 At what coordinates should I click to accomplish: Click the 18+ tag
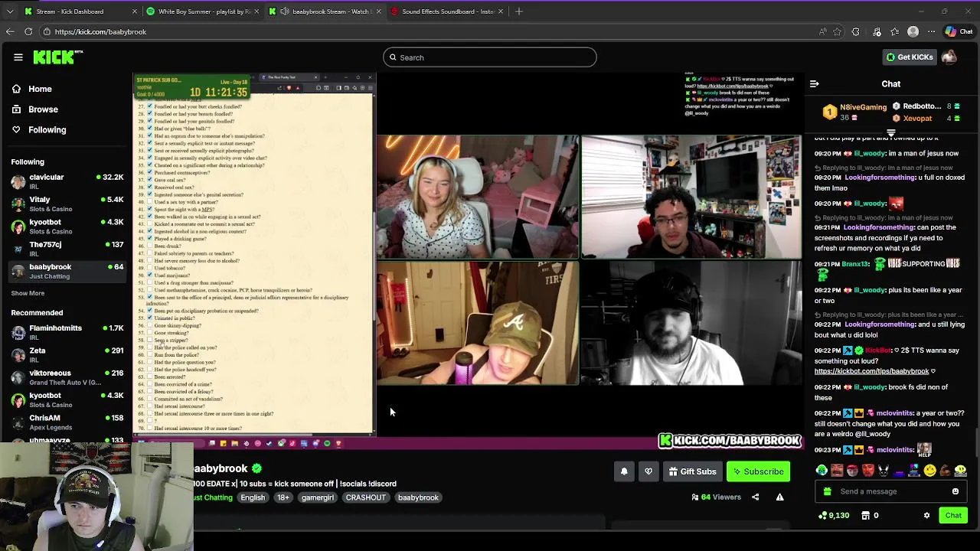pyautogui.click(x=283, y=497)
